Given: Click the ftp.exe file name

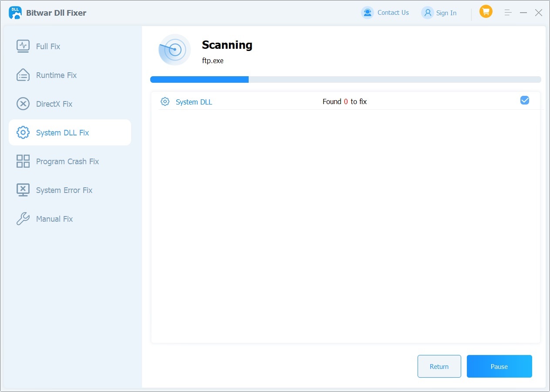Looking at the screenshot, I should pos(213,61).
